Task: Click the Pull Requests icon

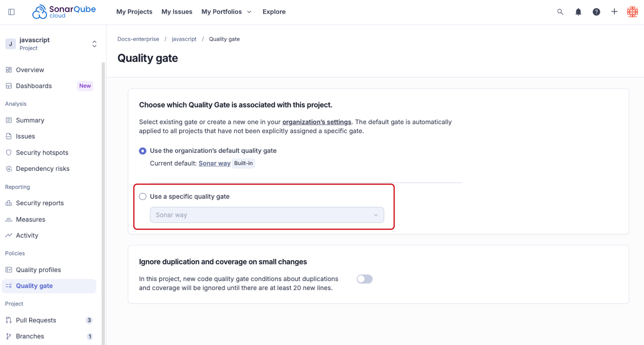Action: (x=9, y=320)
